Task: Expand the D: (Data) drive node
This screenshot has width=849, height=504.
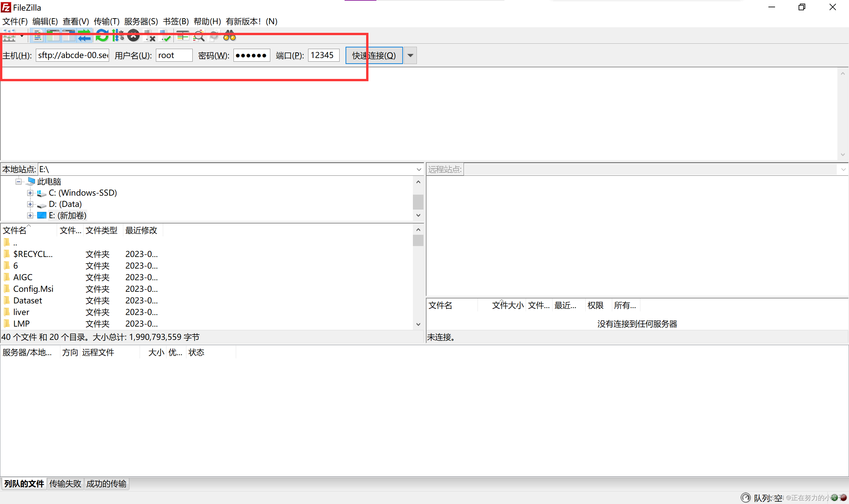Action: [30, 205]
